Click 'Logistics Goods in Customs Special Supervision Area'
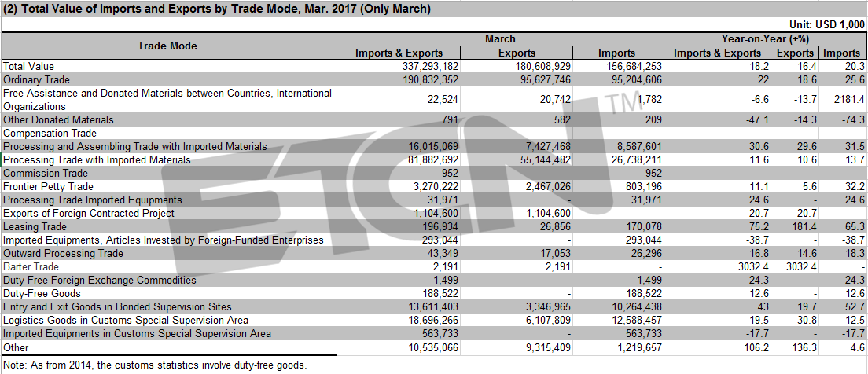868x374 pixels. coord(126,321)
